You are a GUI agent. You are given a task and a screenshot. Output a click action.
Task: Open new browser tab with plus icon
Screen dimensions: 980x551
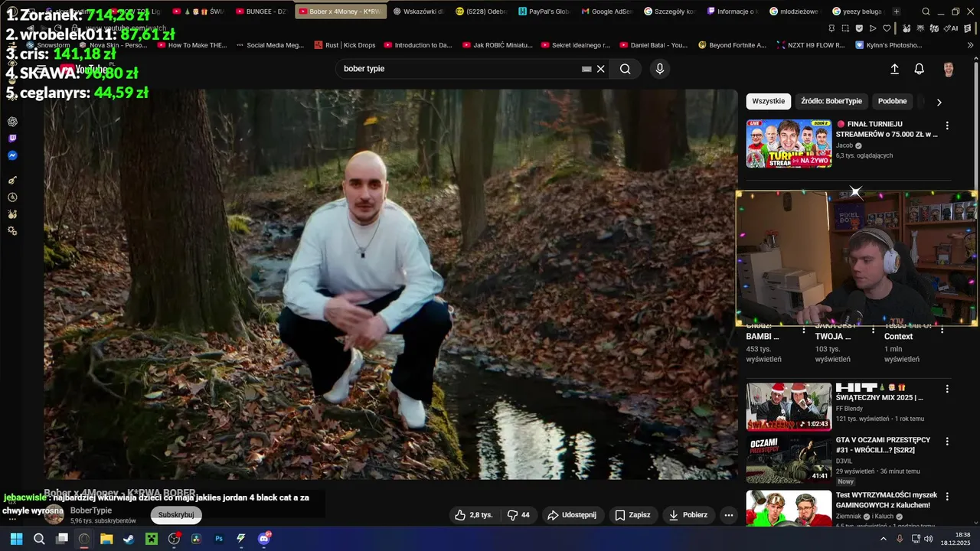[897, 11]
